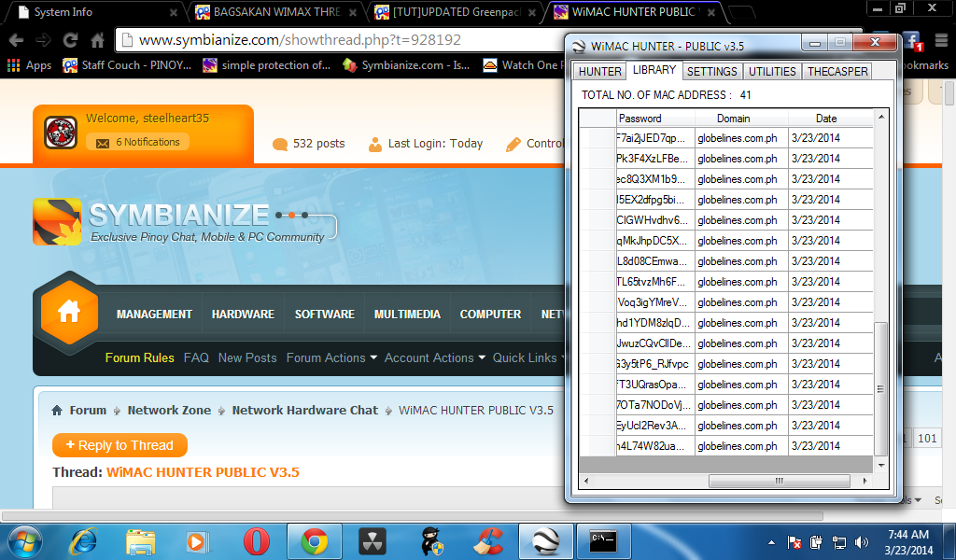Open the Apps bookmark shortcut
The image size is (956, 560).
click(x=29, y=65)
